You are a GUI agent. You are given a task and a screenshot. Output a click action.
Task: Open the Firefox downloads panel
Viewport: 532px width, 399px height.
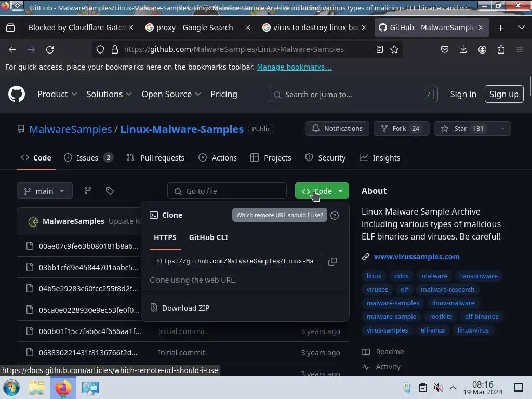pyautogui.click(x=463, y=49)
